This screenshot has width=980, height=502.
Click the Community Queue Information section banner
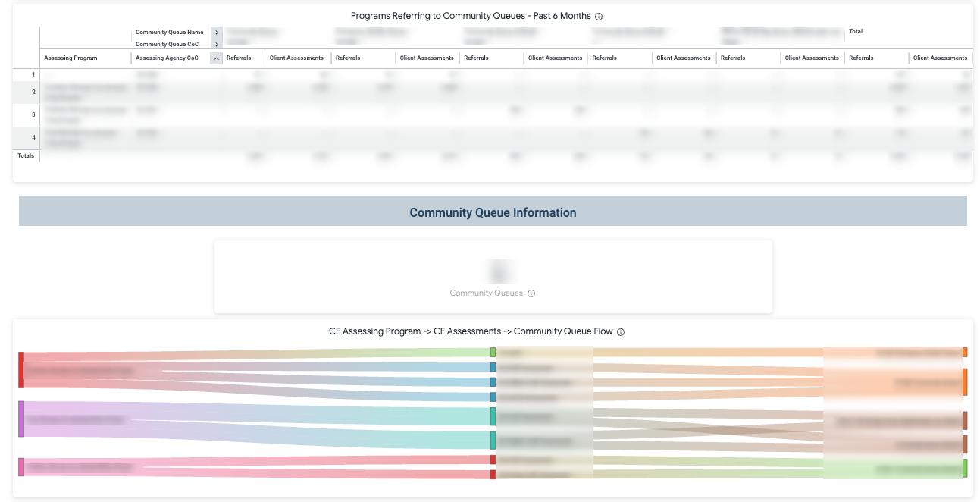tap(493, 212)
